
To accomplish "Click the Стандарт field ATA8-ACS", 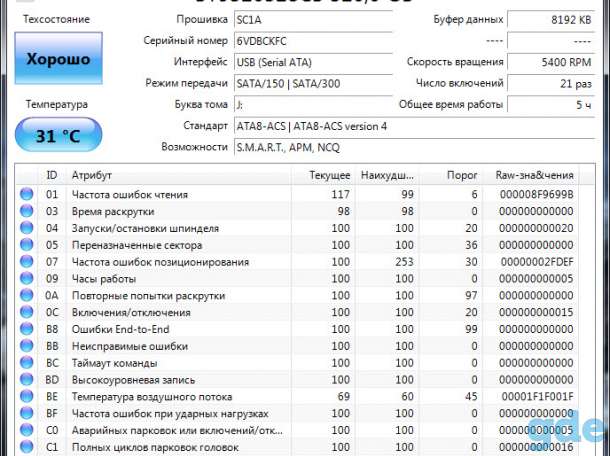I will 415,126.
